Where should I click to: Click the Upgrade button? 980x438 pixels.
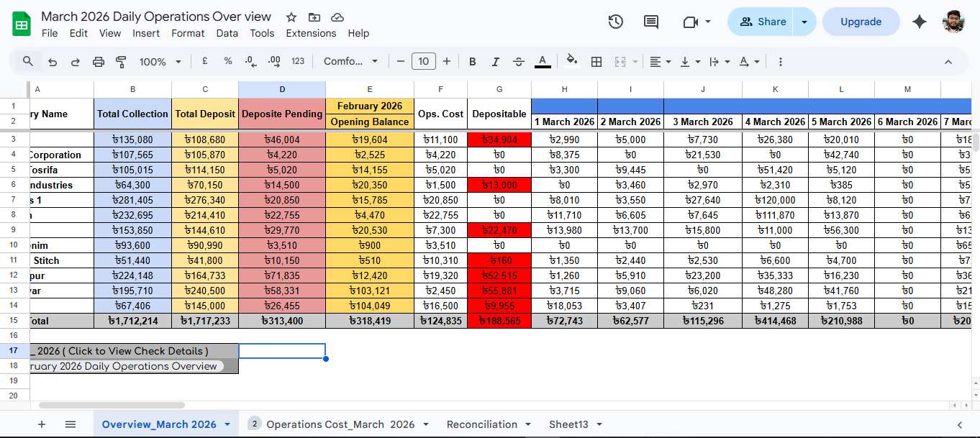tap(861, 22)
